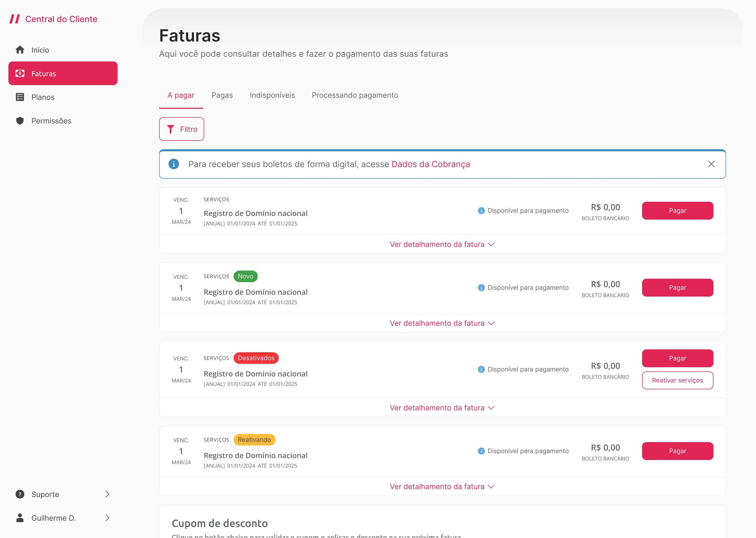
Task: Open the Dados da Cobrança link
Action: point(430,164)
